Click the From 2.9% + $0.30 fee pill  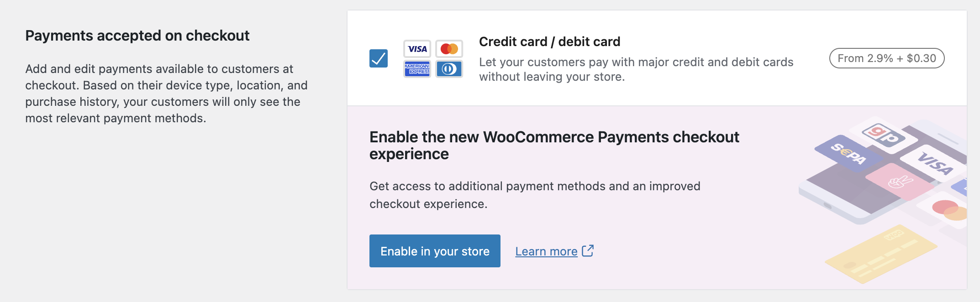click(x=886, y=58)
